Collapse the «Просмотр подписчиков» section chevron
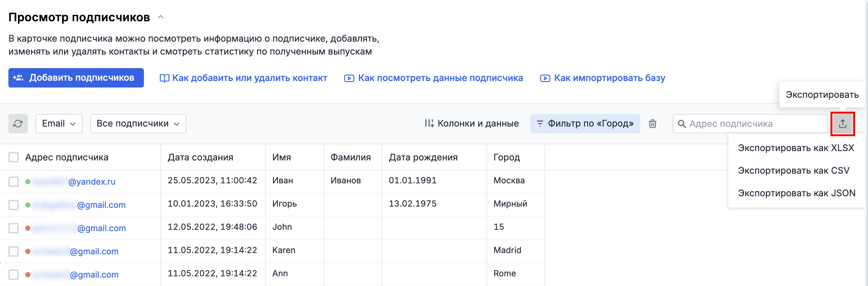Screen dimensions: 868x286 [x=161, y=17]
